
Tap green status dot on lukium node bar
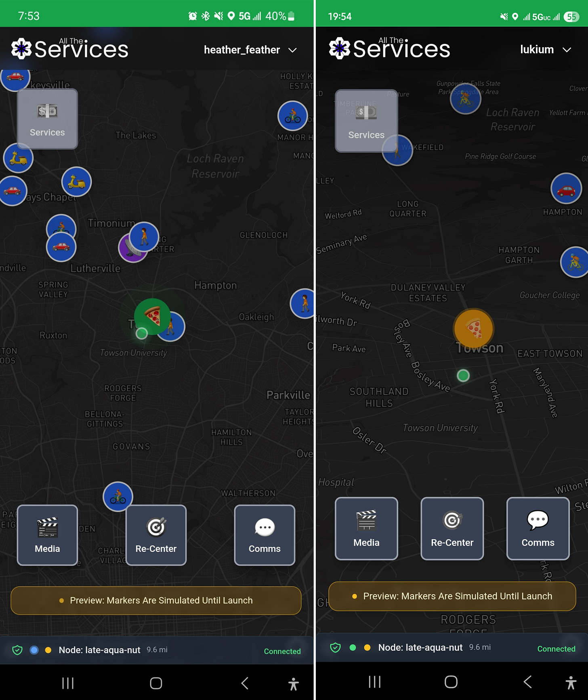[353, 647]
